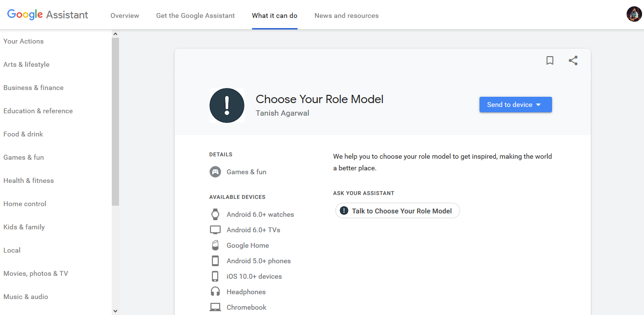Browse the Music & audio category
The image size is (644, 315).
tap(26, 297)
